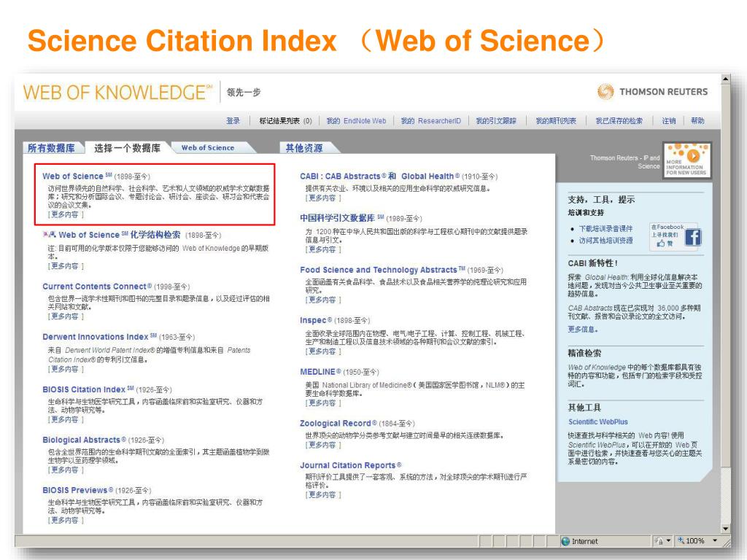Click the Facebook thumbs-up like icon
The width and height of the screenshot is (747, 560).
[661, 244]
